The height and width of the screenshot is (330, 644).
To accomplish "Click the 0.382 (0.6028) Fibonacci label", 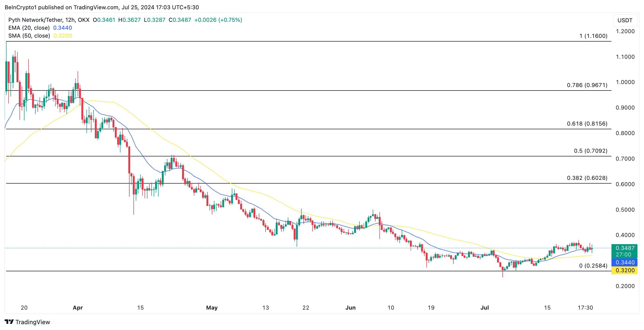I will [x=587, y=178].
